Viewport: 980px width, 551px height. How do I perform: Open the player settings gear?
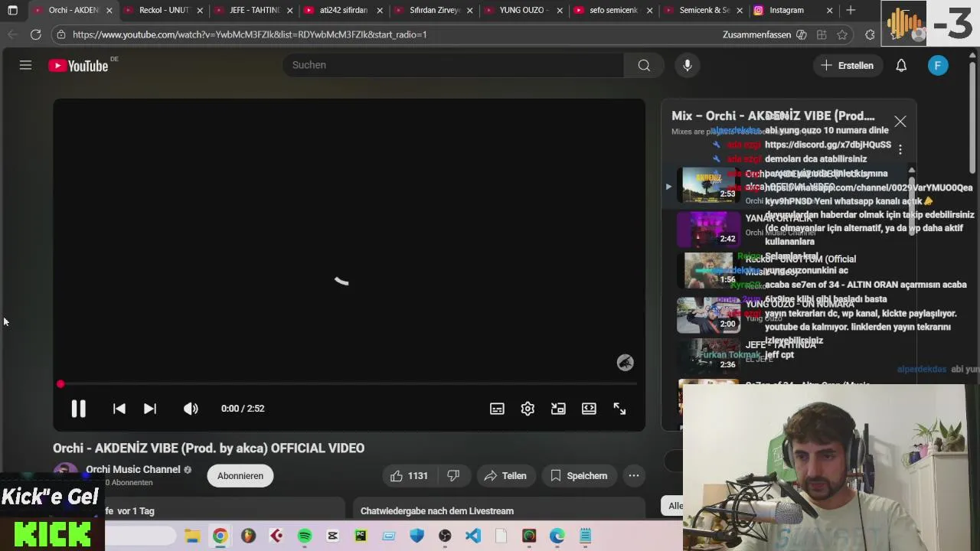pyautogui.click(x=528, y=409)
